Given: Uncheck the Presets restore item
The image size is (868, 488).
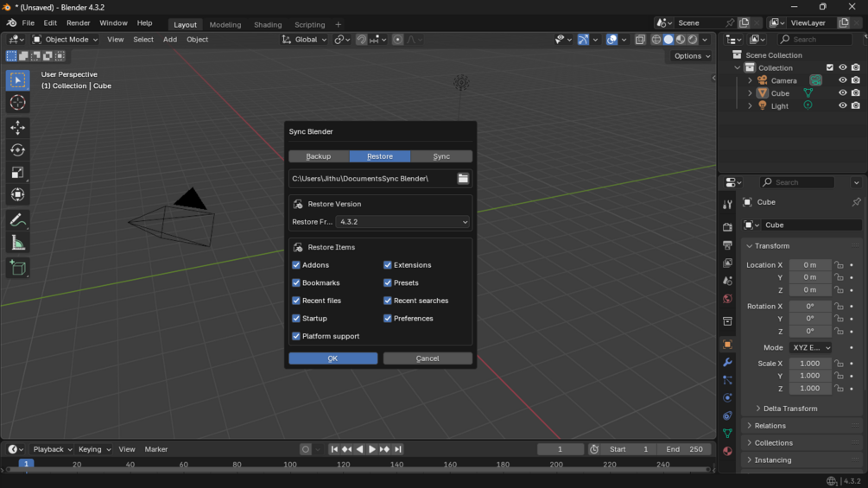Looking at the screenshot, I should point(388,282).
